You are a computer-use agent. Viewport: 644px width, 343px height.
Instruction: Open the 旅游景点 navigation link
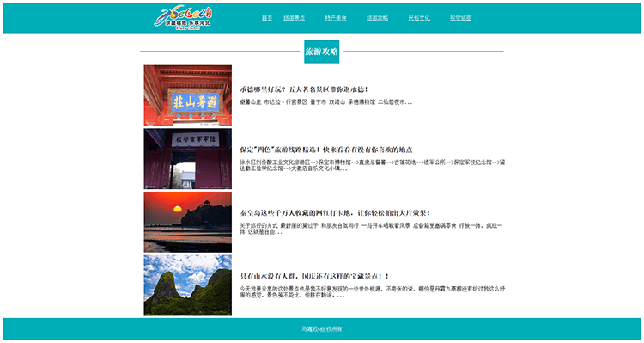(x=294, y=18)
